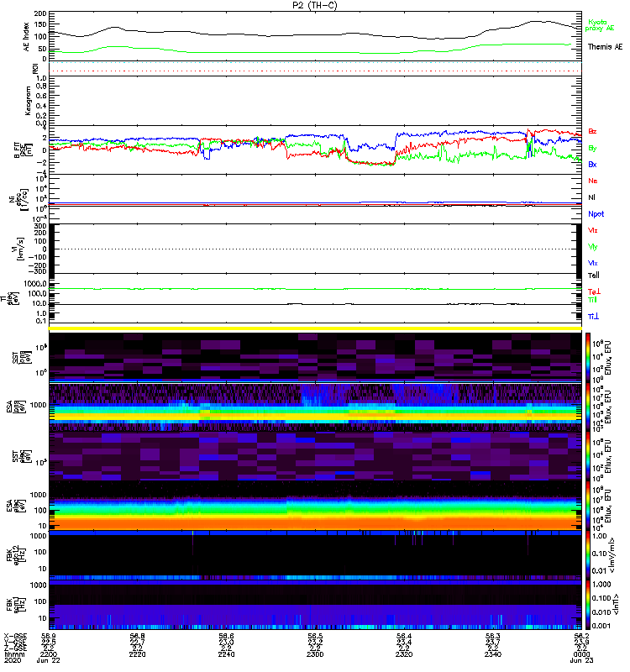This screenshot has height=672, width=630.
Task: Click the "2200" time tick label
Action: click(x=49, y=654)
